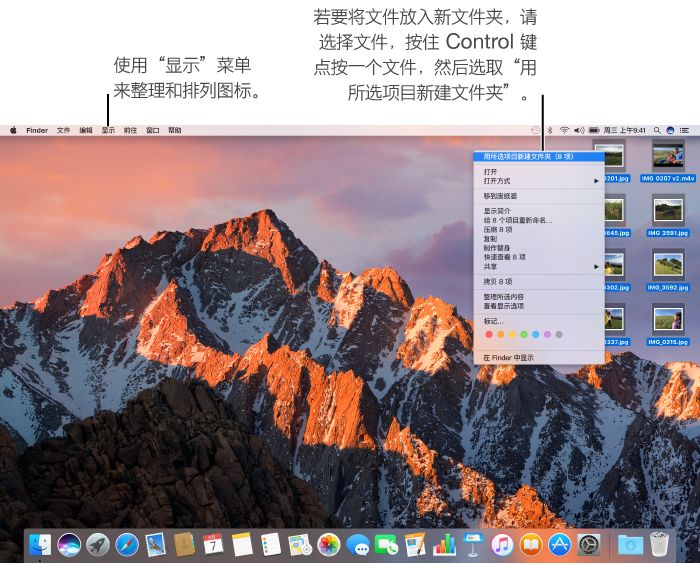Select the IMG_3592.jpg desktop thumbnail
Viewport: 700px width, 564px height.
point(666,265)
